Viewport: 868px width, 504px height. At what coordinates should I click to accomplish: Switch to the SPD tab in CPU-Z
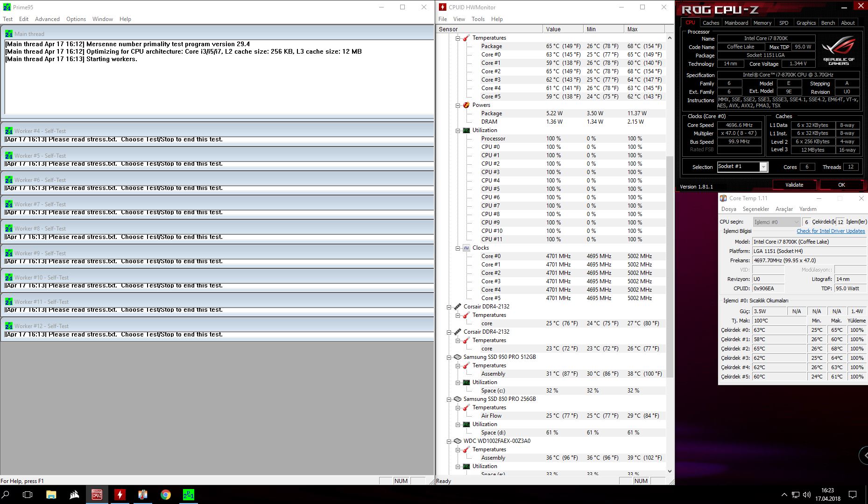tap(784, 22)
